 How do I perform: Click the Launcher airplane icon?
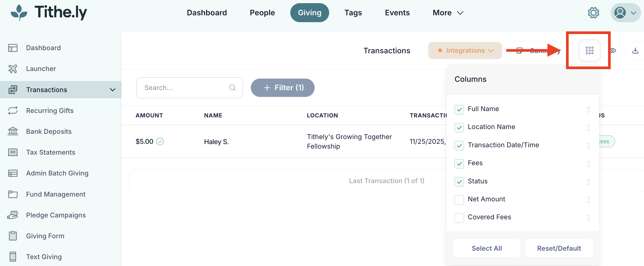point(13,69)
